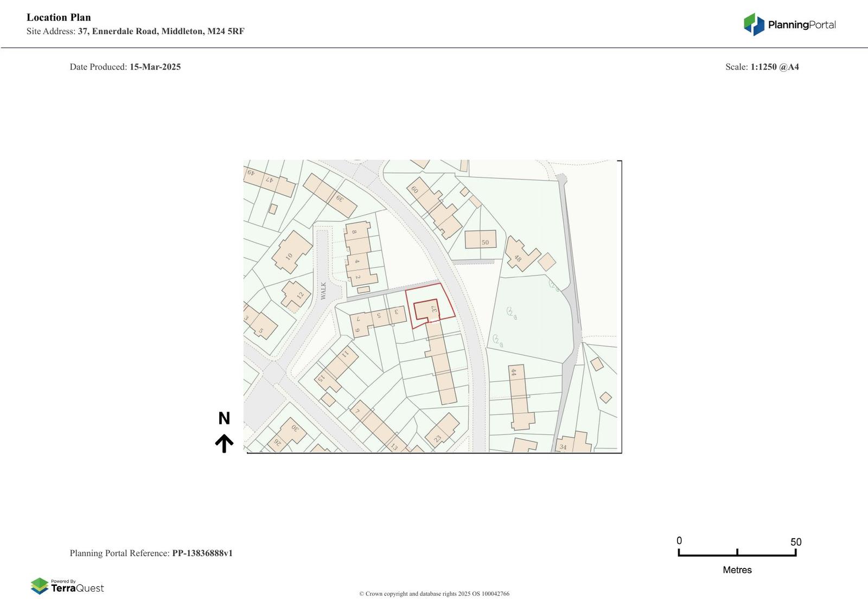Click the WALK street label

point(323,291)
